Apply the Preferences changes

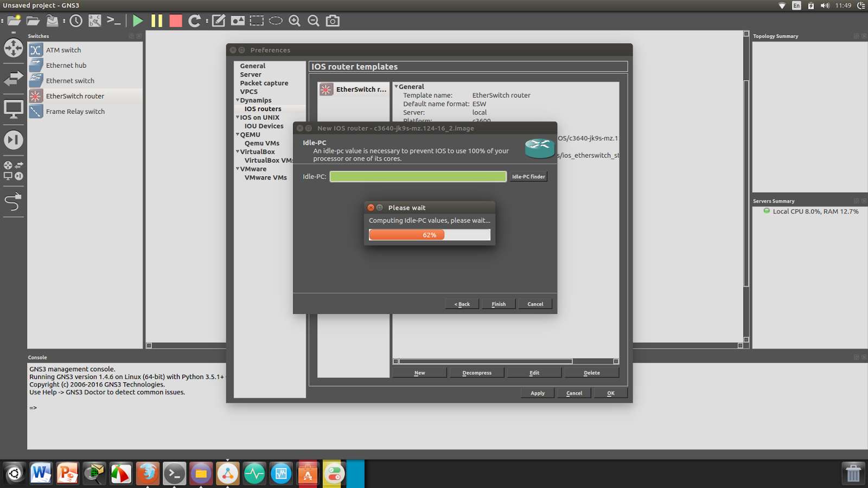coord(538,393)
